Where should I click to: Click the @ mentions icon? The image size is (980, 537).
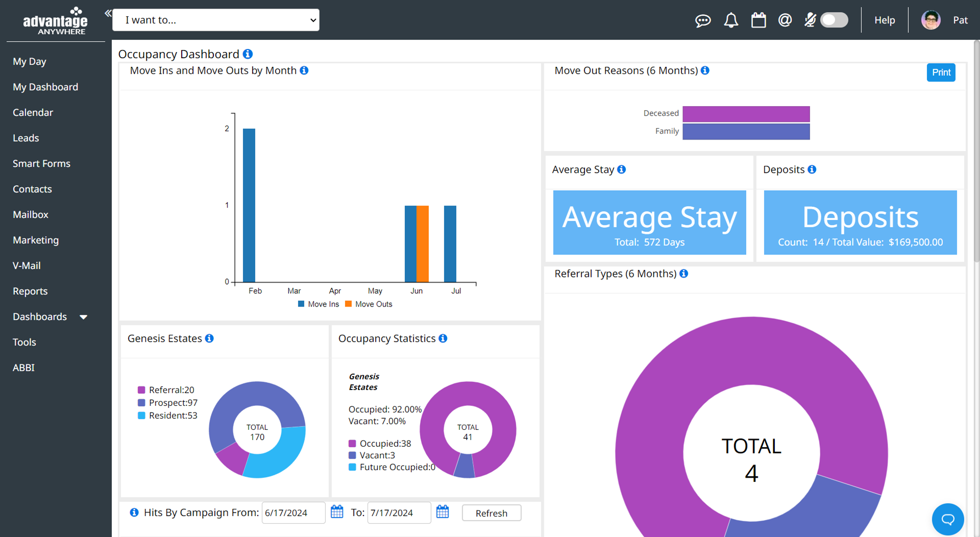pyautogui.click(x=785, y=20)
